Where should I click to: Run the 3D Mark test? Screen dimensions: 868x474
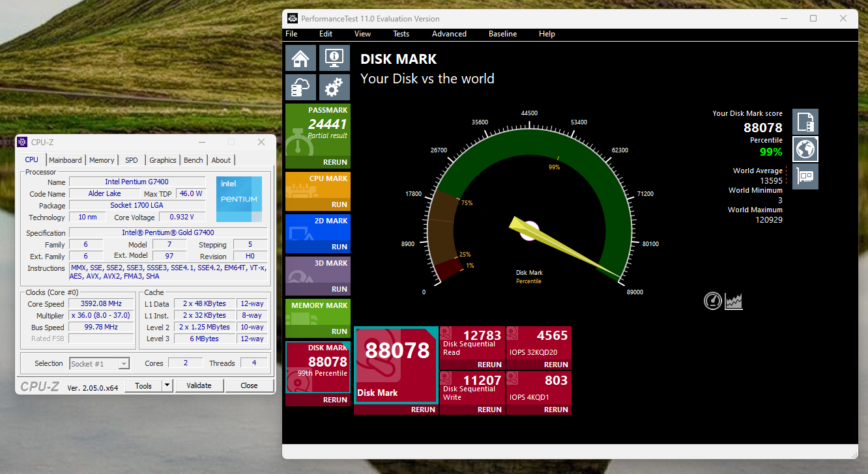tap(340, 289)
